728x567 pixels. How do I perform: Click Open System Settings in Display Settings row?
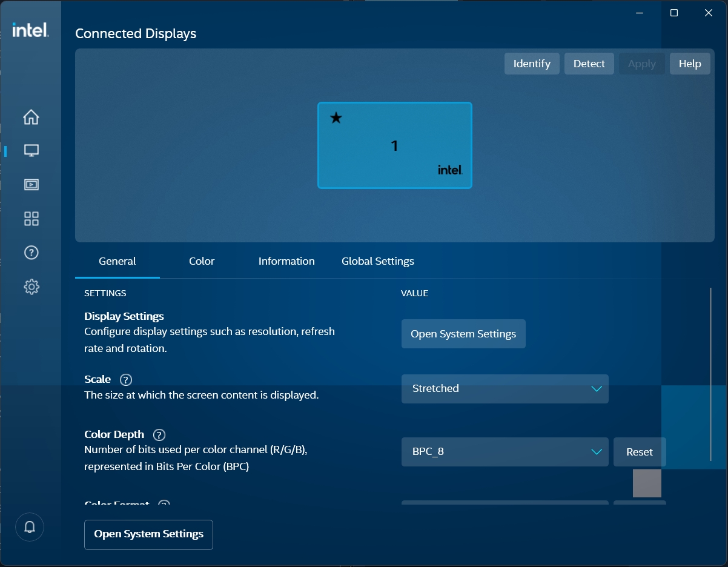point(463,334)
